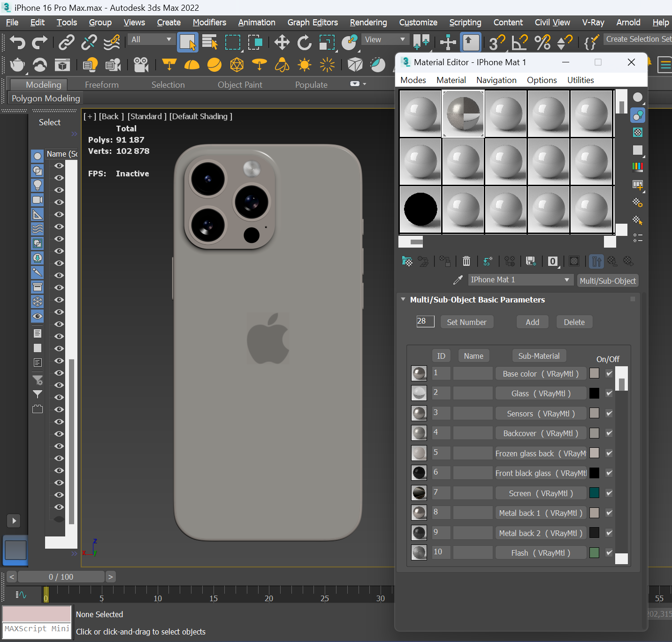Click the Screen material teal color swatch
672x642 pixels.
(594, 493)
